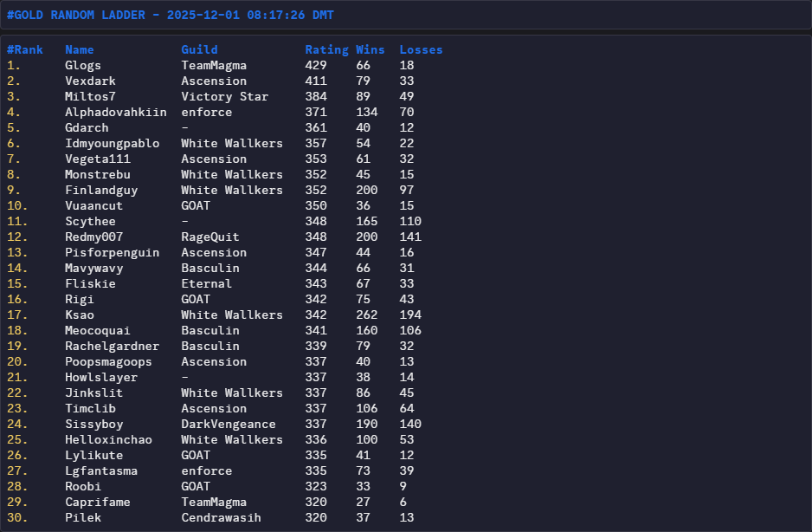Click the #GOLD RANDOM LADDER title

[170, 16]
